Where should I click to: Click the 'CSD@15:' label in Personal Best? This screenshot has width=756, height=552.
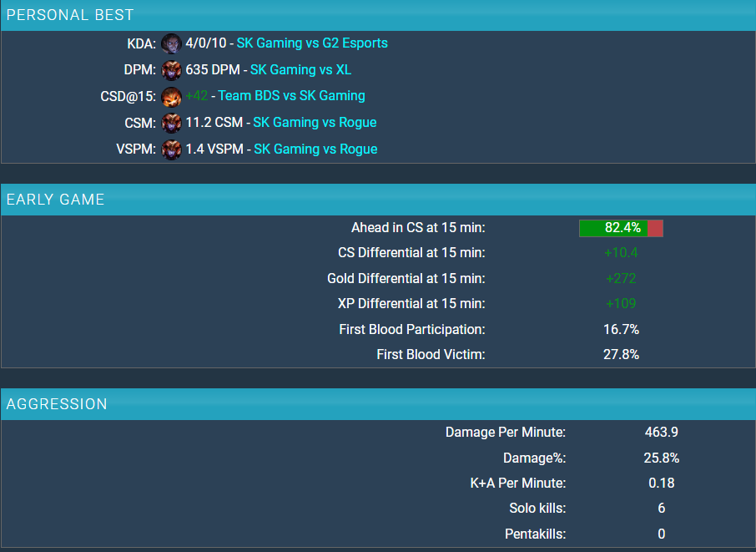point(129,97)
